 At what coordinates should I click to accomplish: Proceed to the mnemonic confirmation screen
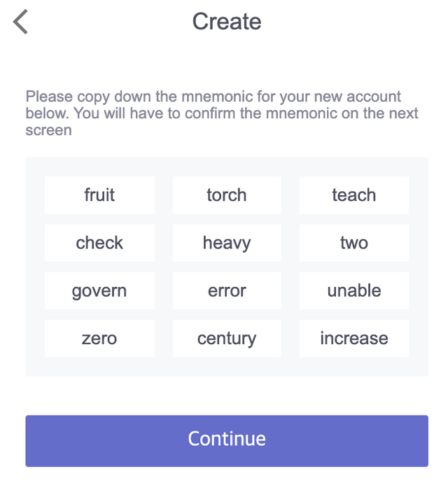pos(227,440)
